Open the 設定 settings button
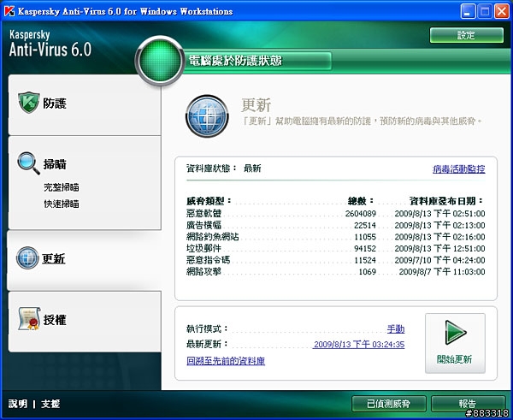 [467, 35]
